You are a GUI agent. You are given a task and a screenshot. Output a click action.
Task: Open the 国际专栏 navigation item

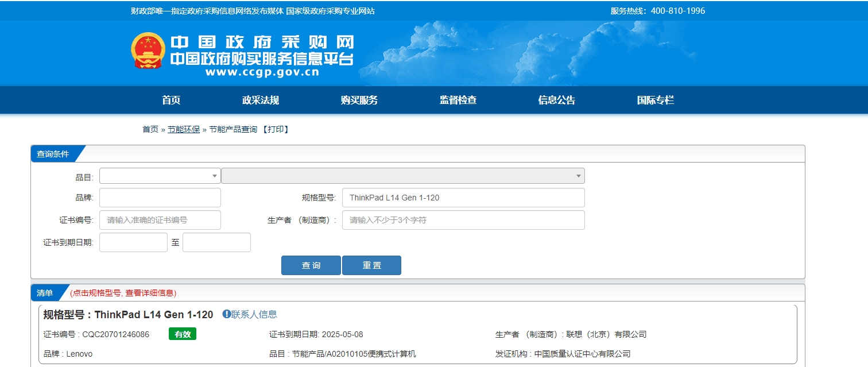click(x=656, y=101)
